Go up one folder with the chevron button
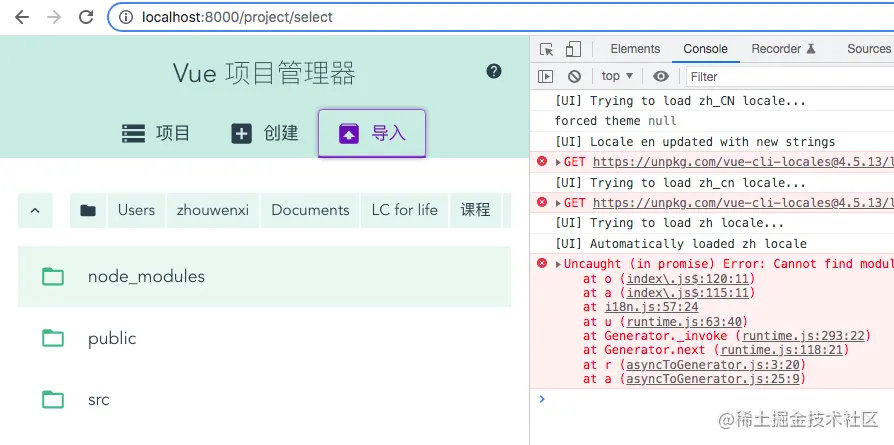Screen dimensions: 894x445 35,211
